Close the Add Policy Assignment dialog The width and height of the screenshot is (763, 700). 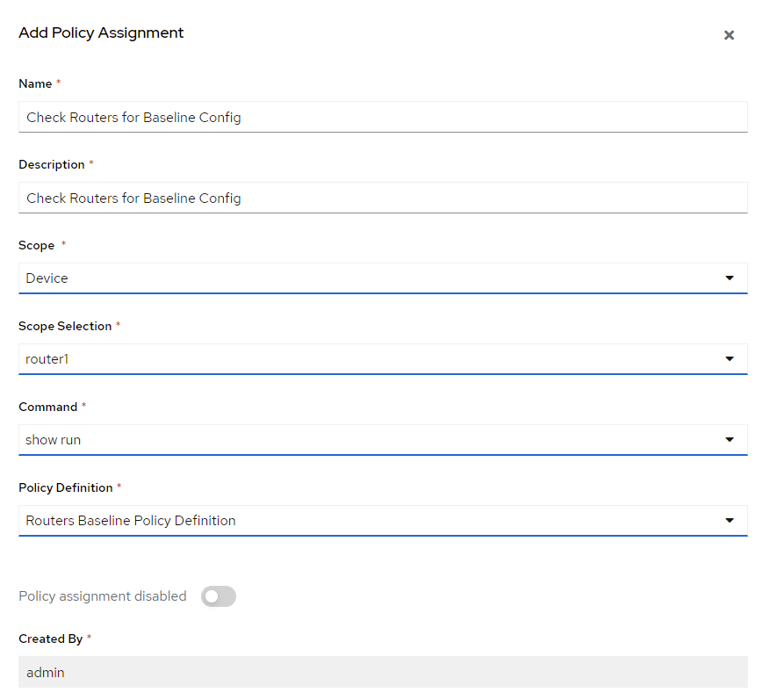click(x=729, y=35)
